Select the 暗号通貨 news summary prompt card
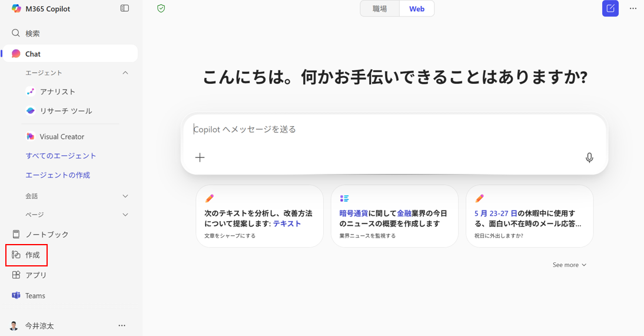This screenshot has height=336, width=644. [394, 216]
